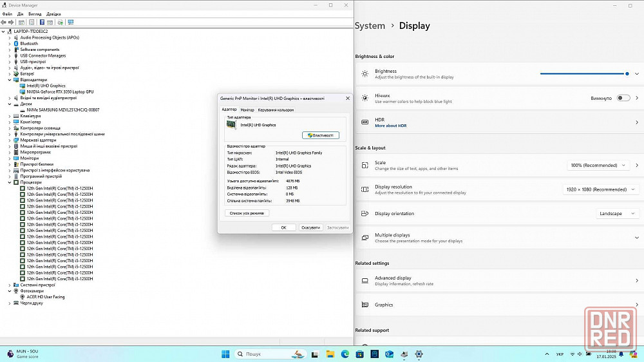Switch to the Монітор tab
The height and width of the screenshot is (362, 644).
pyautogui.click(x=247, y=110)
